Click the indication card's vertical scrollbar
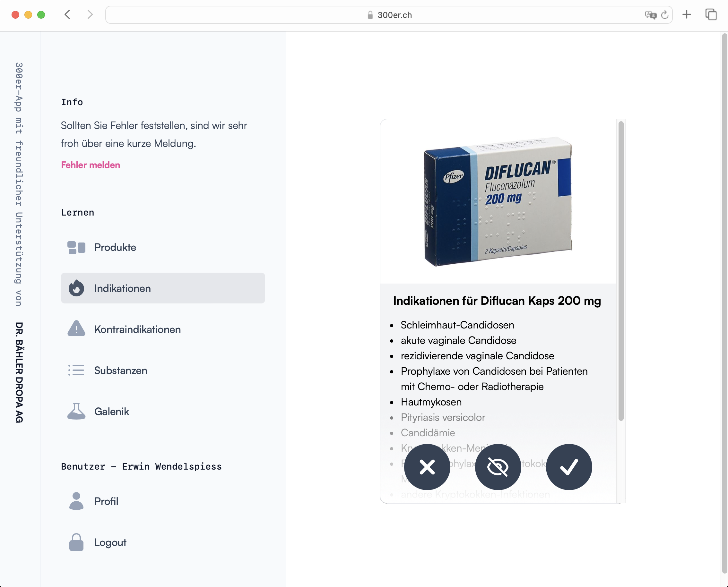Screen dimensions: 728x587 point(621,270)
